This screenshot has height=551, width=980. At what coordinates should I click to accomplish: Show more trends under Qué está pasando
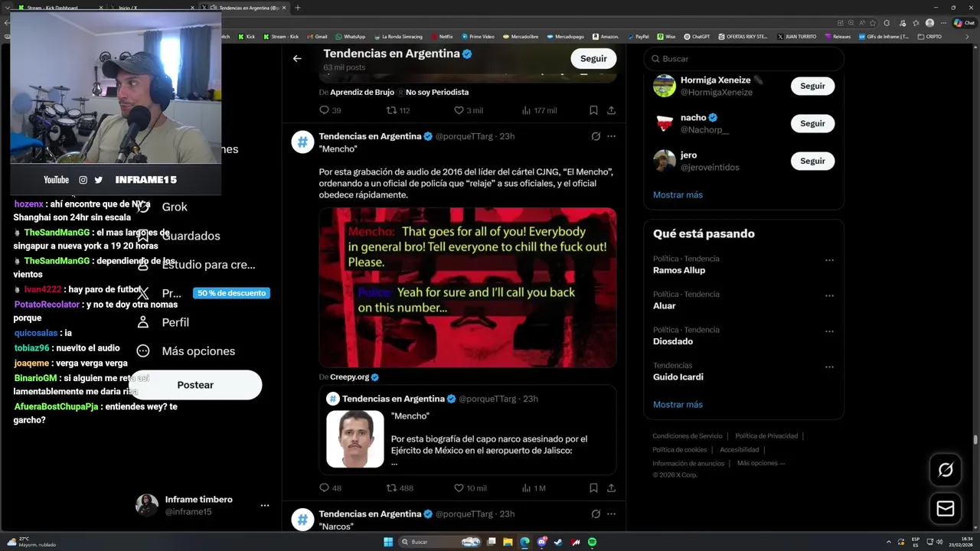coord(678,404)
